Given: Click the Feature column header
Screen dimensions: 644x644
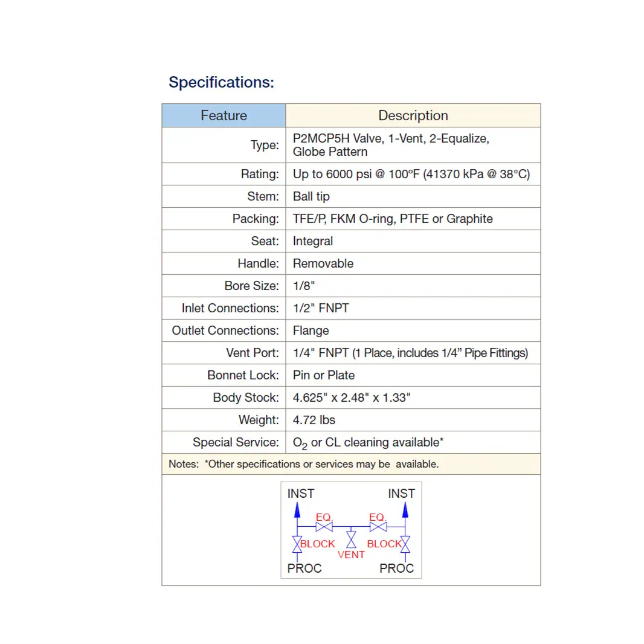Looking at the screenshot, I should click(x=224, y=115).
